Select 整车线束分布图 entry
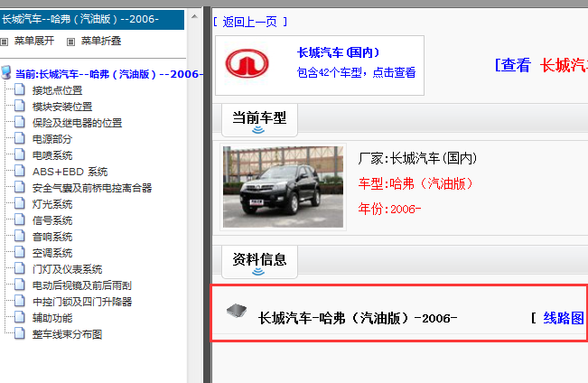The width and height of the screenshot is (588, 383). tap(67, 334)
